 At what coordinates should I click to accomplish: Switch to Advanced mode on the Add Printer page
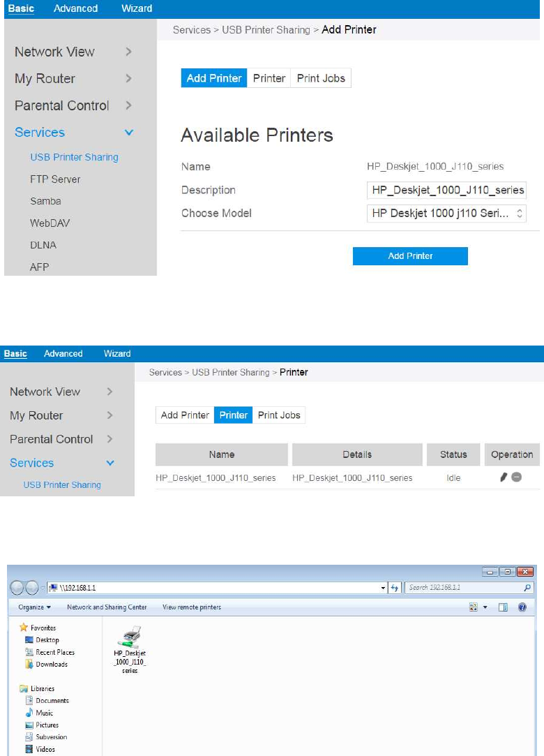pyautogui.click(x=75, y=8)
